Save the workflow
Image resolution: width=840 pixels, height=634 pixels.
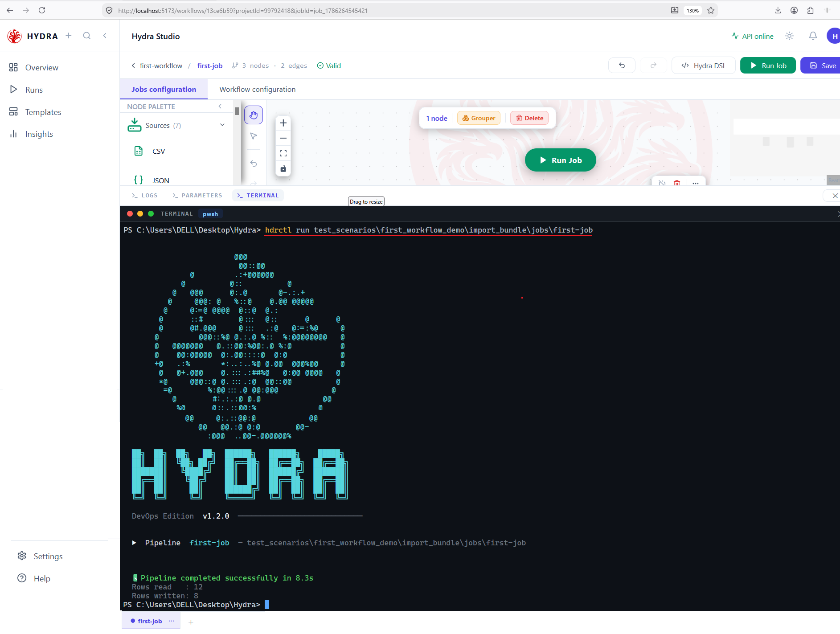pos(820,65)
